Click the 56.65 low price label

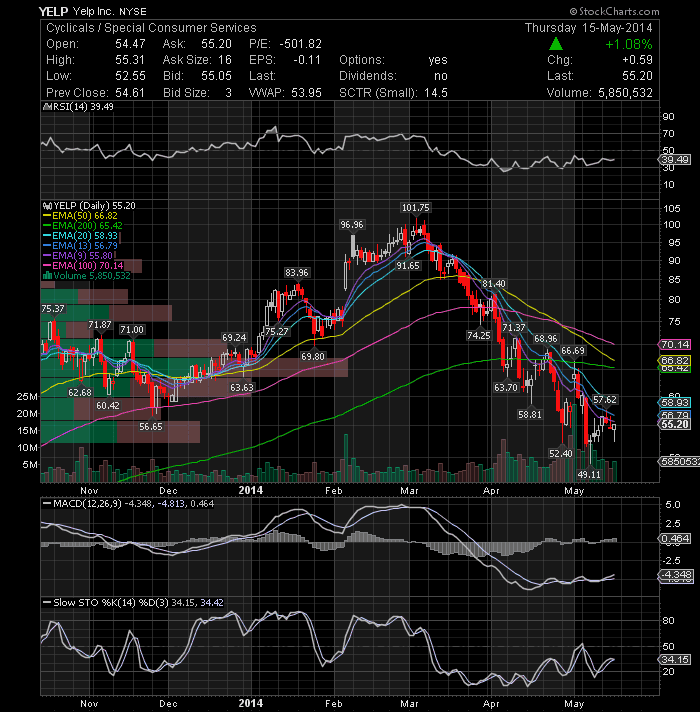click(x=151, y=427)
